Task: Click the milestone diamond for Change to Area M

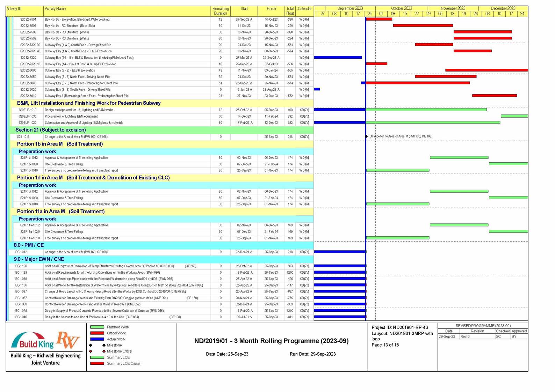Action: 366,136
